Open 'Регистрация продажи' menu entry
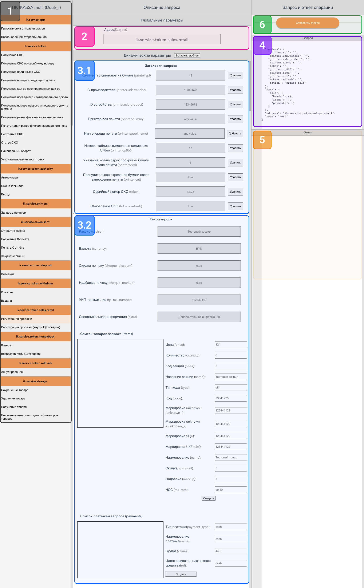Image resolution: width=364 pixels, height=588 pixels. coord(17,319)
